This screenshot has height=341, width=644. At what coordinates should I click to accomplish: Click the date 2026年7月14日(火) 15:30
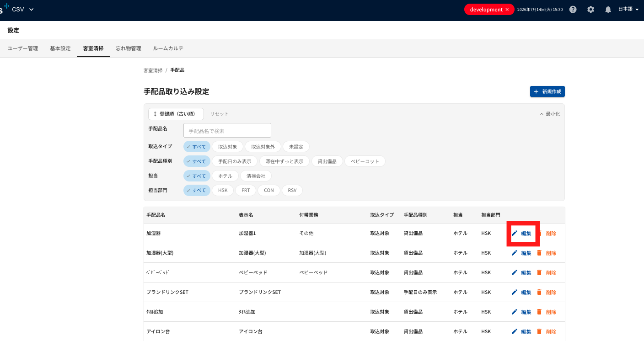(x=540, y=10)
